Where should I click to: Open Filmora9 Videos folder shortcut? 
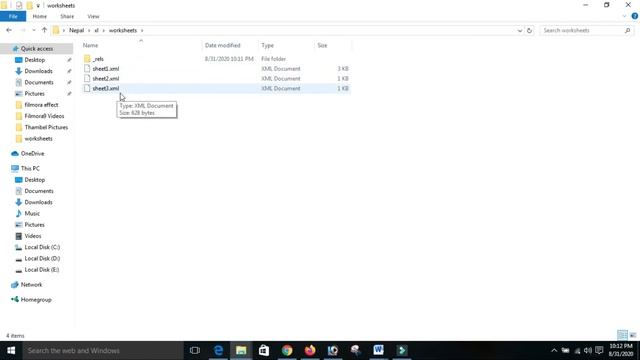44,116
